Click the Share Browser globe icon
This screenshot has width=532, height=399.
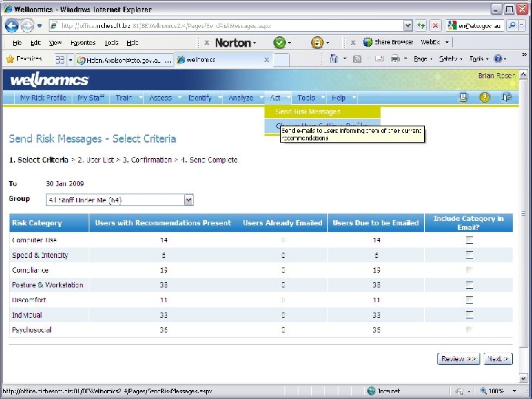coord(368,42)
